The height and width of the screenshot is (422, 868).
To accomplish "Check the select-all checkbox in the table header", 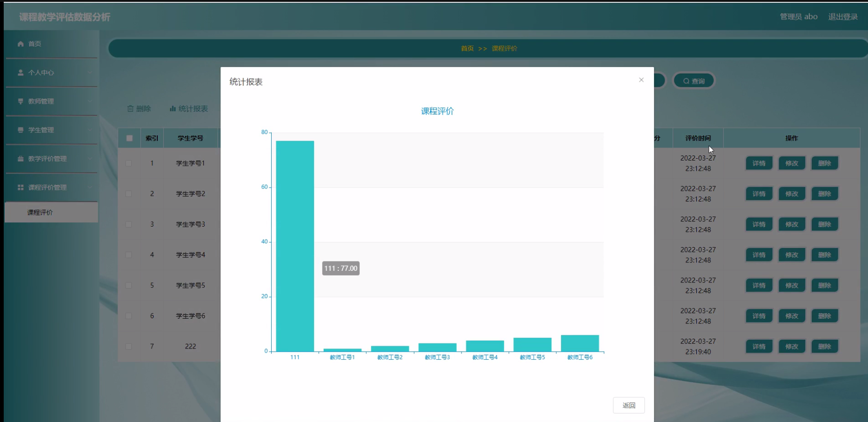I will coord(129,138).
